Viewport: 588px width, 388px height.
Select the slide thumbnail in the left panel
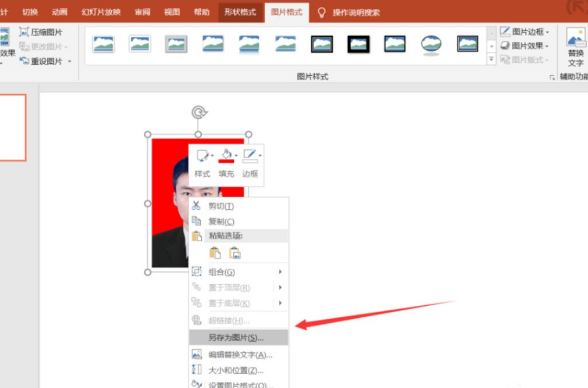[12, 127]
